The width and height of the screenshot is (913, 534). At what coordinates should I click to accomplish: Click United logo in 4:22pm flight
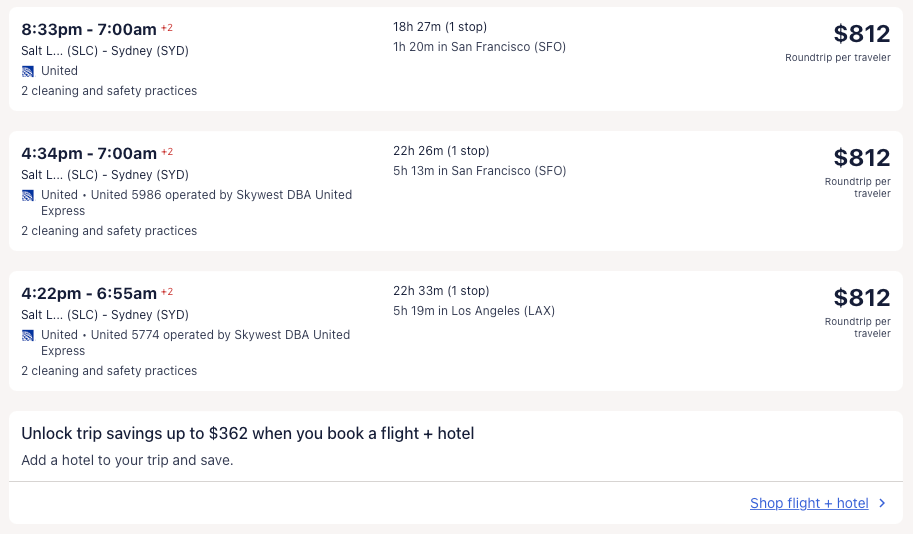[x=28, y=335]
